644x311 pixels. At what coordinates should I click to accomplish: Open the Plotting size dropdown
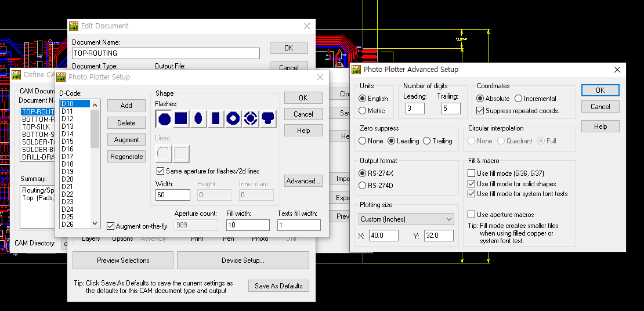tap(406, 219)
